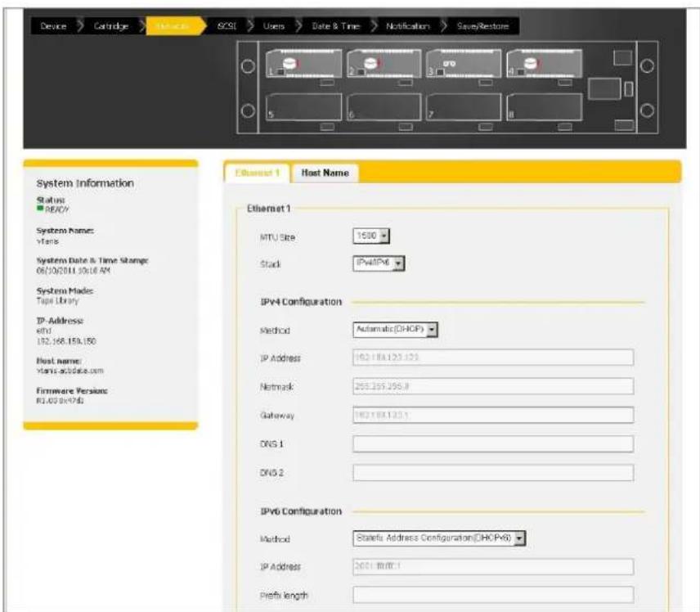This screenshot has height=612, width=700.
Task: Click the vtaris-actidata.com host name text
Action: click(70, 371)
